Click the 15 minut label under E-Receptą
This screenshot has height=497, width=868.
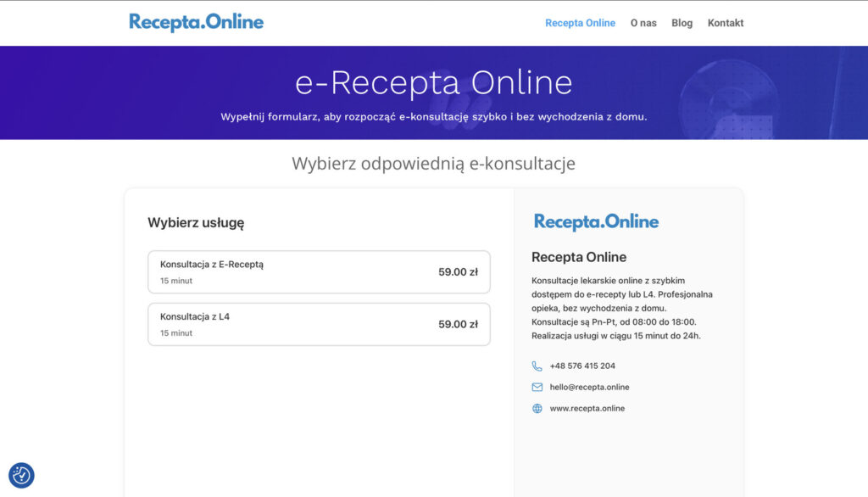[x=176, y=281]
